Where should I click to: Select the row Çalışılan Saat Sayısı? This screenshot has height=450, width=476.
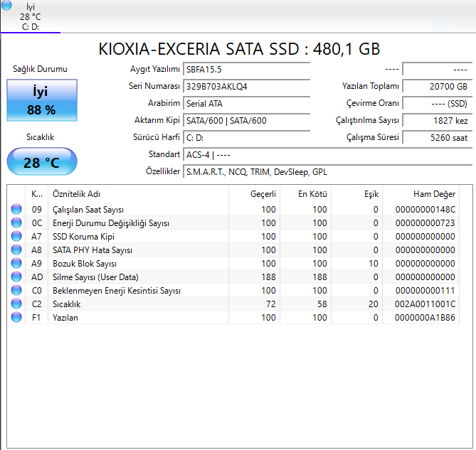pos(233,209)
